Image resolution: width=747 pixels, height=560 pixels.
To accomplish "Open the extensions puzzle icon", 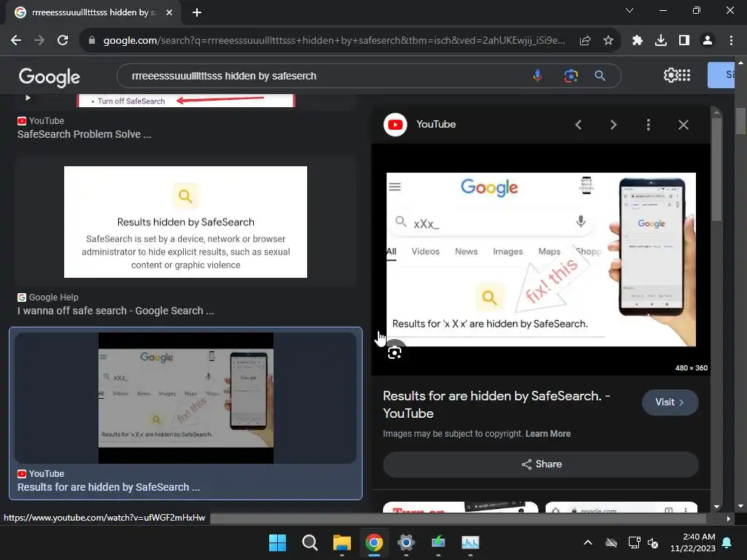I will [x=638, y=41].
